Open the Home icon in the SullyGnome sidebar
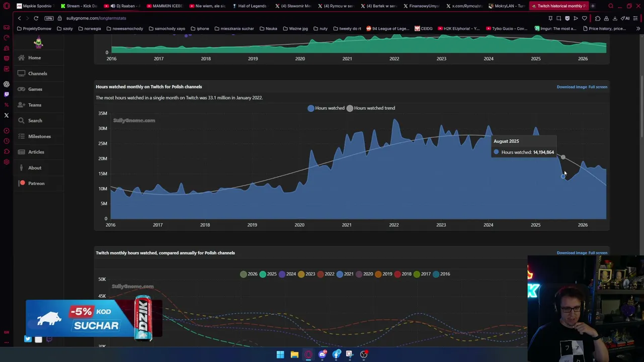The width and height of the screenshot is (644, 362). click(x=21, y=58)
